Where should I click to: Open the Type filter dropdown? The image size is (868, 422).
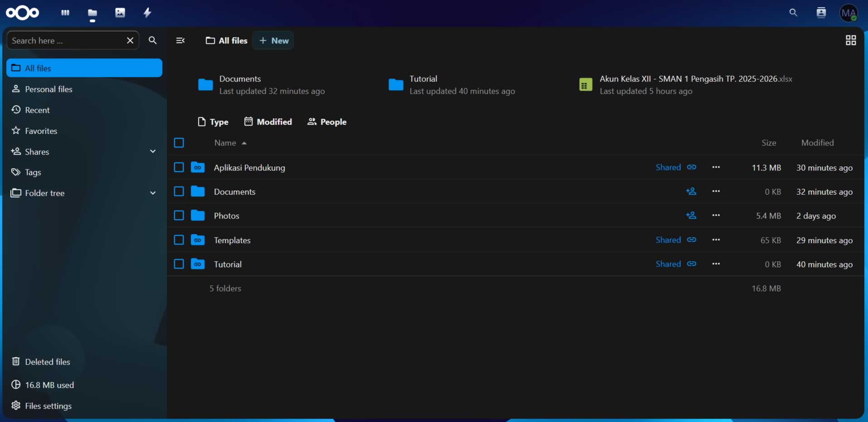213,122
